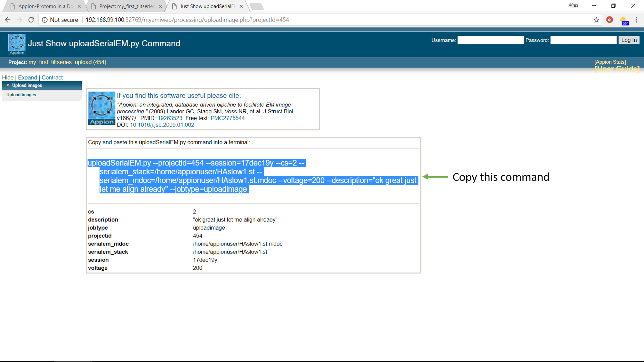Click the address bar URL
This screenshot has width=644, height=362.
(187, 20)
